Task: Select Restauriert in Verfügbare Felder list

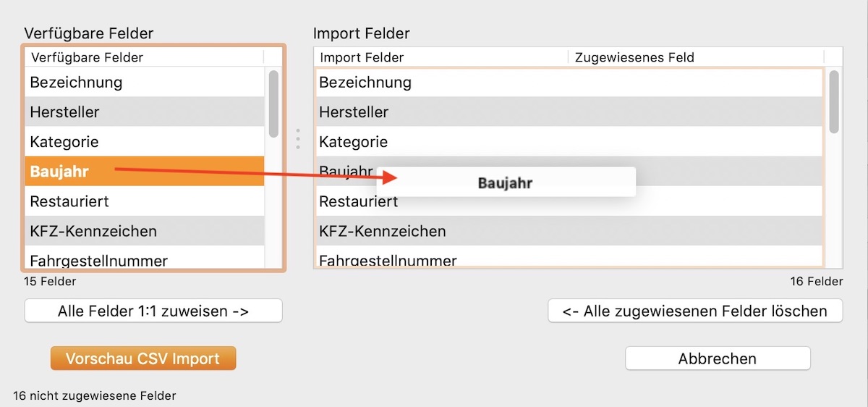Action: [69, 201]
